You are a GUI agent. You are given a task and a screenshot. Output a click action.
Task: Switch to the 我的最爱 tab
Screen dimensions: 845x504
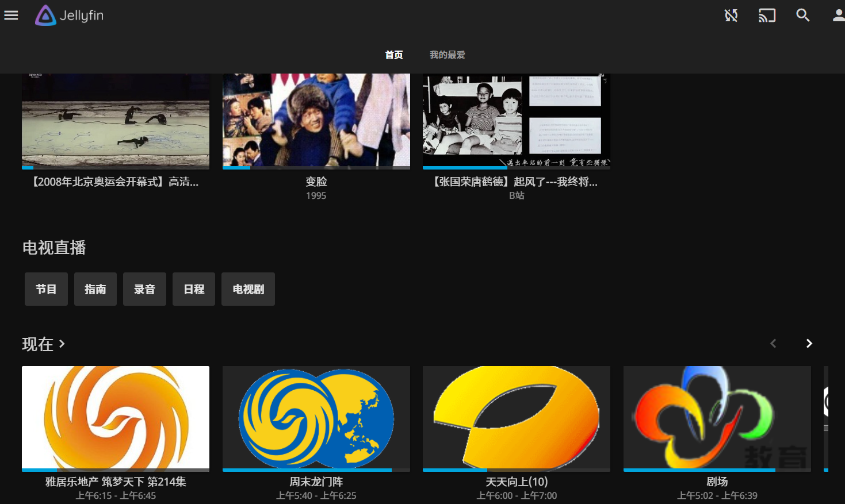(x=448, y=55)
